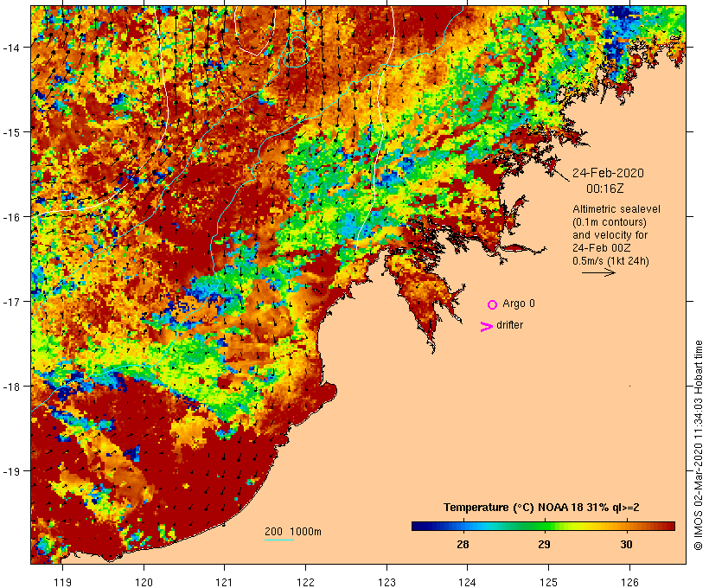Click latitude label '-17'

pyautogui.click(x=11, y=301)
